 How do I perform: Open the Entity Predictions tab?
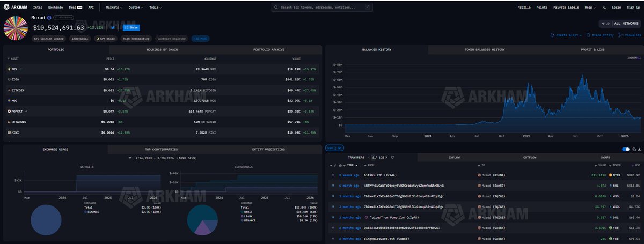tap(268, 149)
